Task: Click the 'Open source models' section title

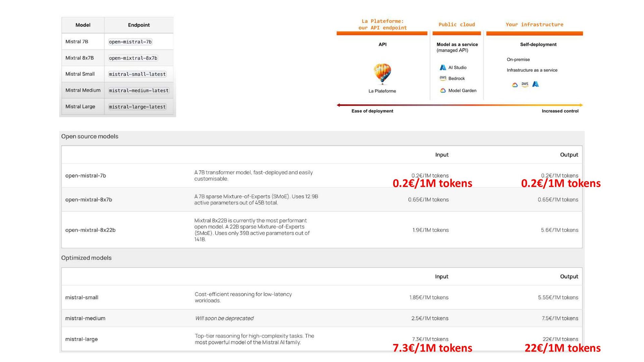Action: click(90, 136)
